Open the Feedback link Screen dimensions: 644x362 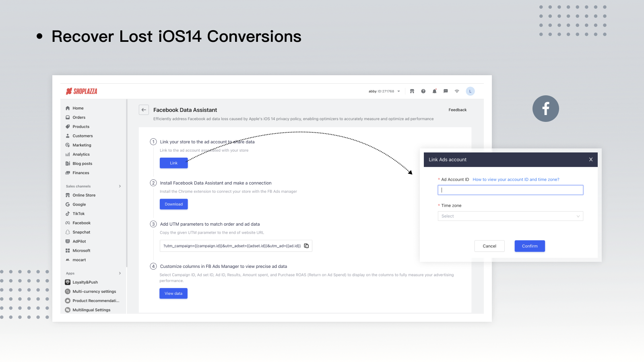[458, 110]
